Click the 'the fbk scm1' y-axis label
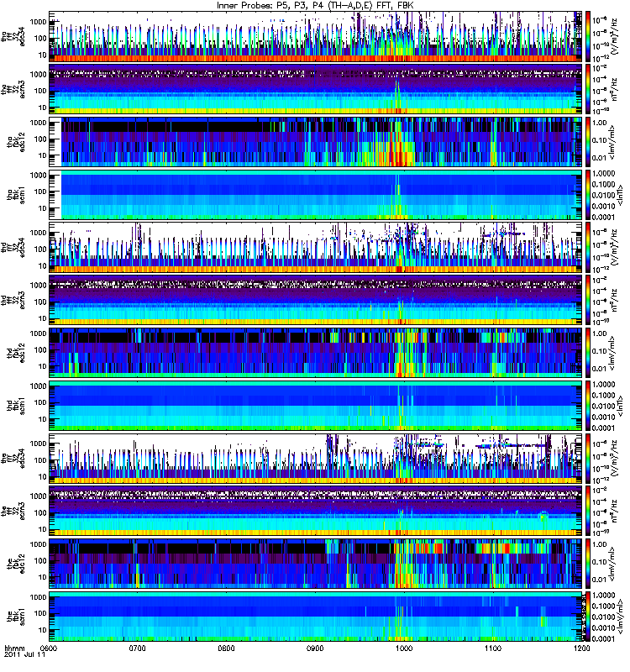The image size is (630, 672). pos(16,617)
